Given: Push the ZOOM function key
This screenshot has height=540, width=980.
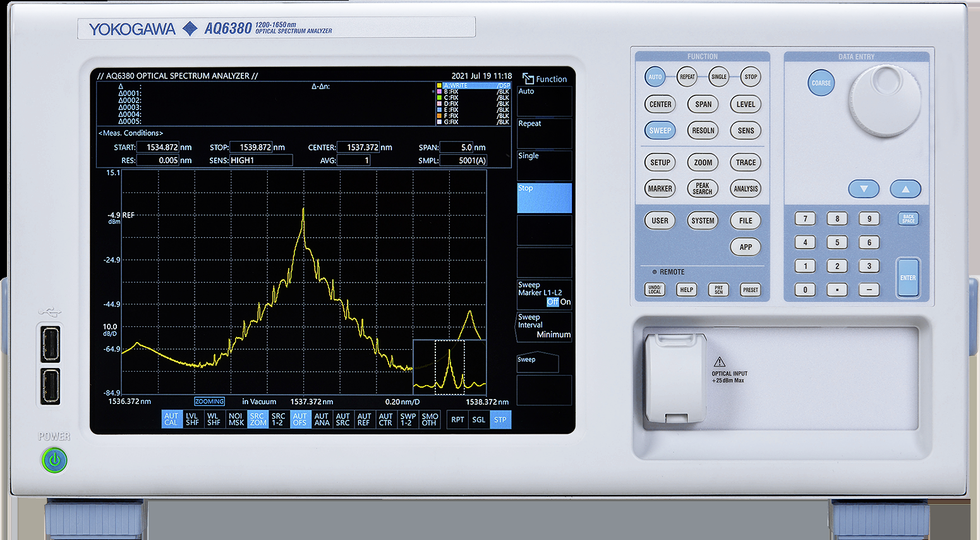Looking at the screenshot, I should coord(703,163).
